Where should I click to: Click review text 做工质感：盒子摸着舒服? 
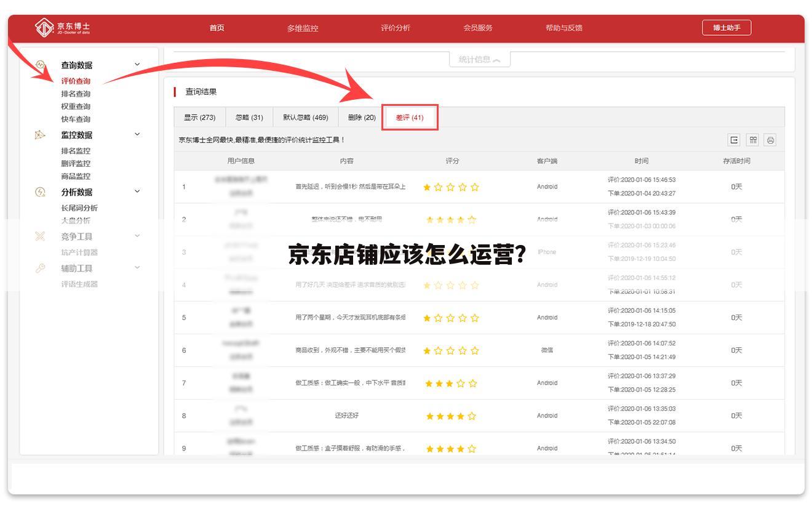pyautogui.click(x=351, y=448)
